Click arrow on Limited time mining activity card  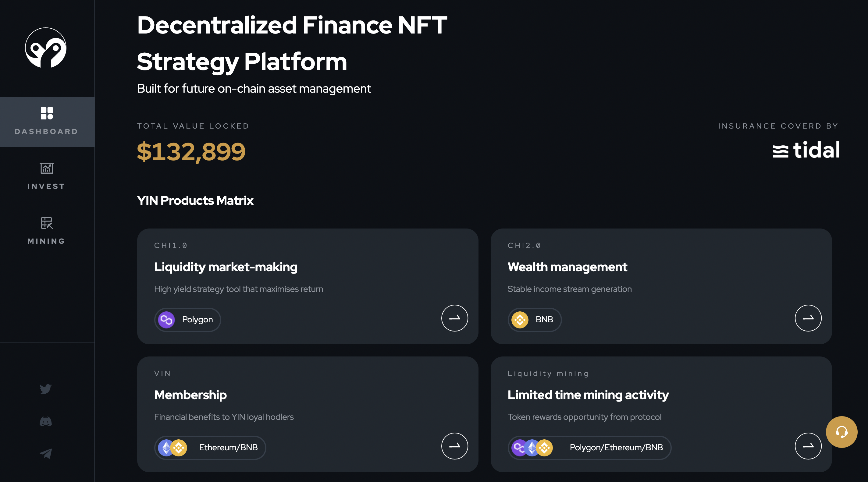pyautogui.click(x=808, y=446)
